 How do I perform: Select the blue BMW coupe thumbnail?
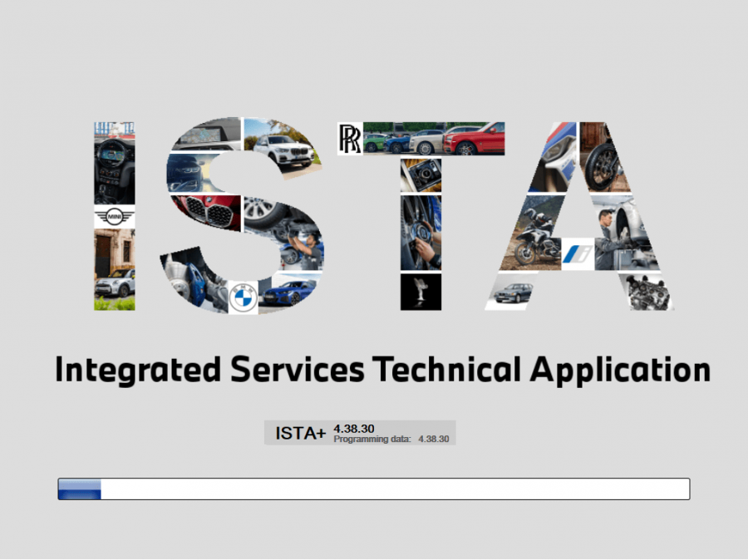[x=290, y=295]
